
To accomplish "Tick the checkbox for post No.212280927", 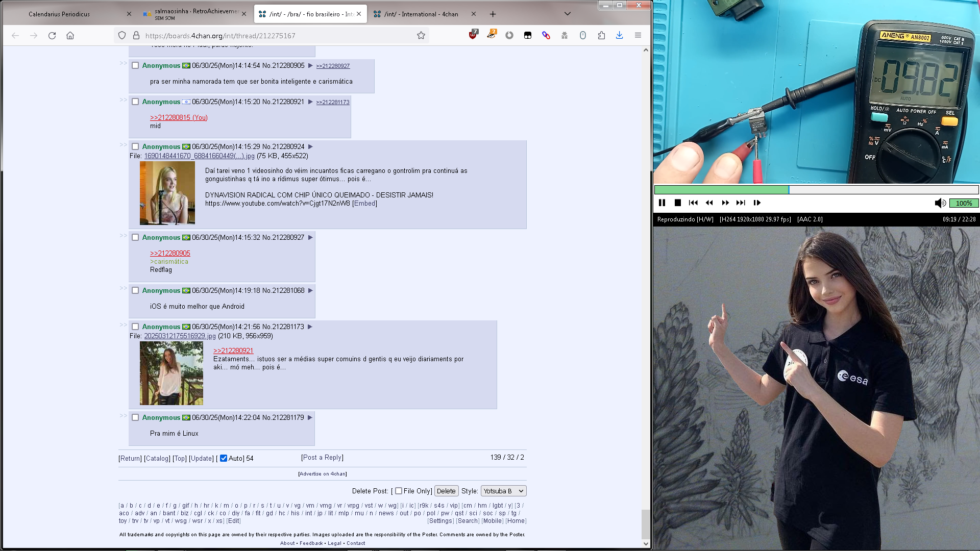I will [x=135, y=237].
